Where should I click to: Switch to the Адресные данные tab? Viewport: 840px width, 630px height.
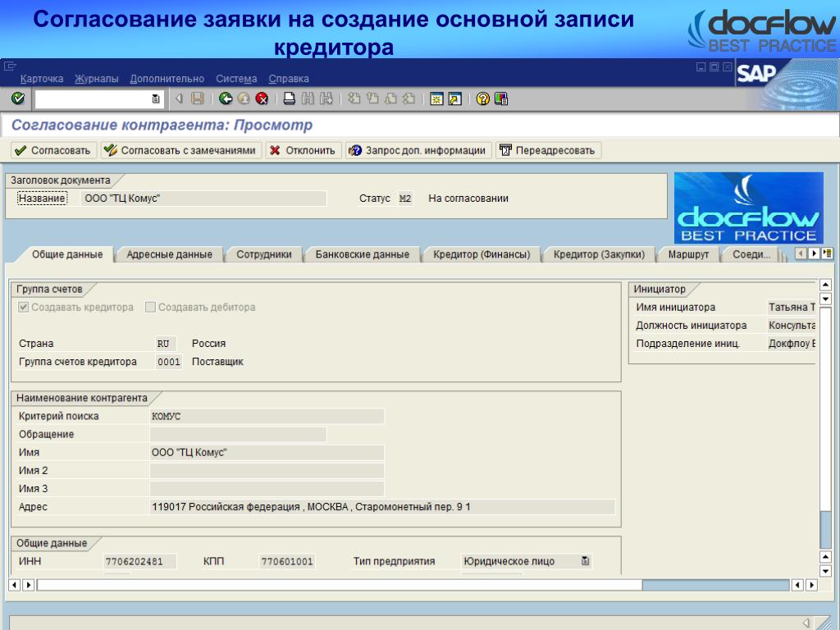click(x=169, y=254)
